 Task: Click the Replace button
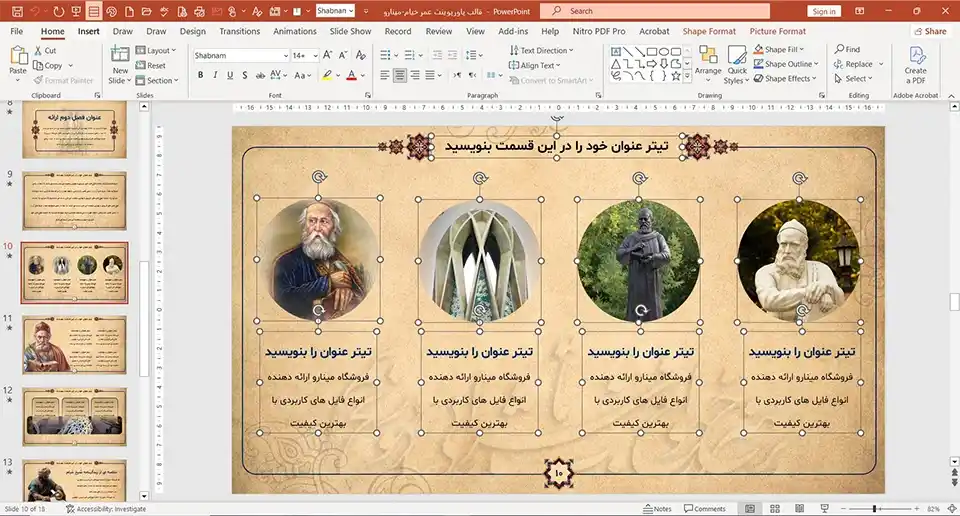point(853,64)
